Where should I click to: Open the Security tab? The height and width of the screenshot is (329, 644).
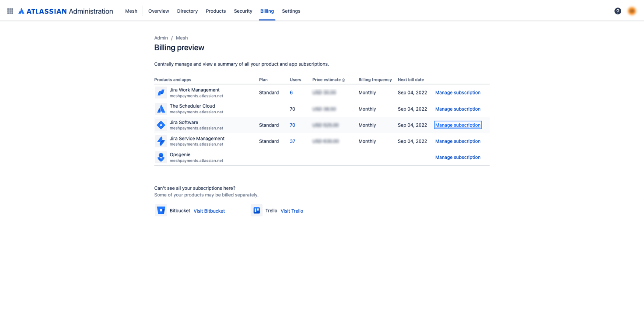243,11
